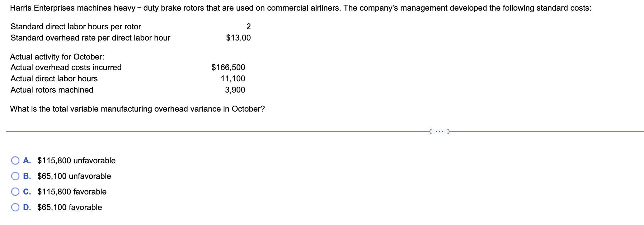The height and width of the screenshot is (225, 644).
Task: Pick the $115,800 favorable answer text
Action: click(72, 192)
